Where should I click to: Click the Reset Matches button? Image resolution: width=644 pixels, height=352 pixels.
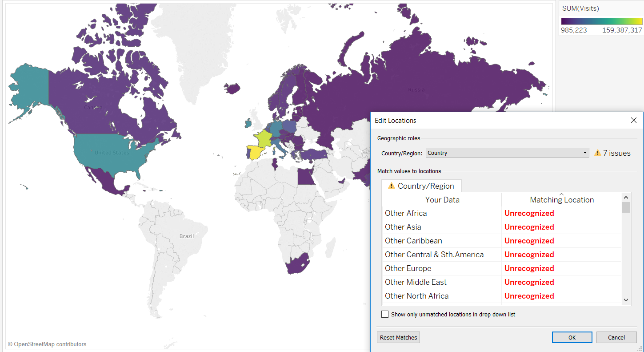[398, 337]
